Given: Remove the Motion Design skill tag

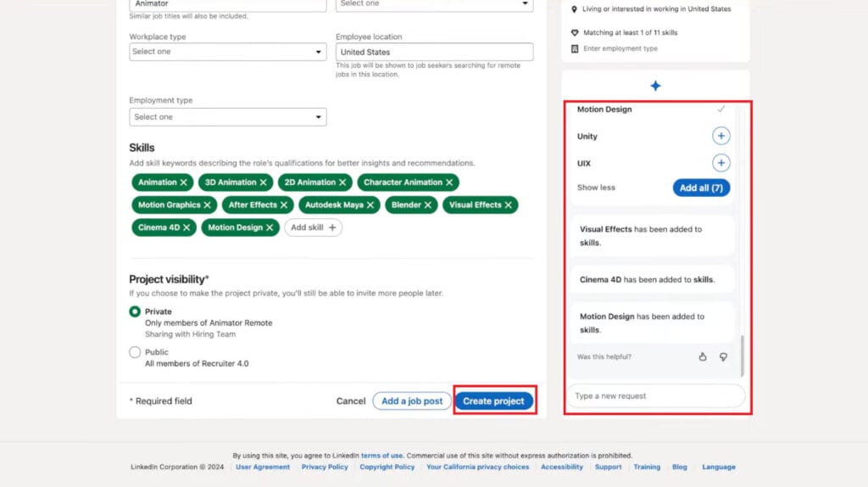Looking at the screenshot, I should pyautogui.click(x=270, y=227).
